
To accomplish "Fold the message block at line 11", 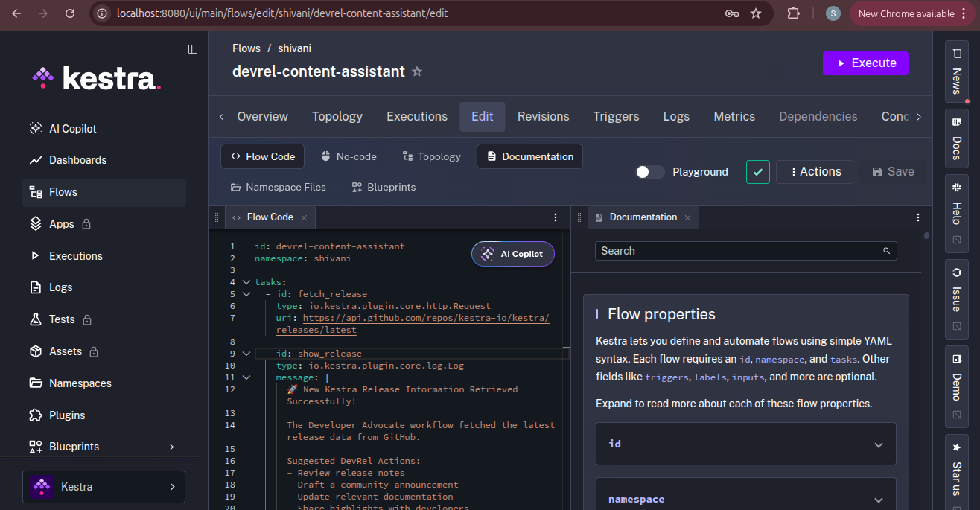I will 246,377.
